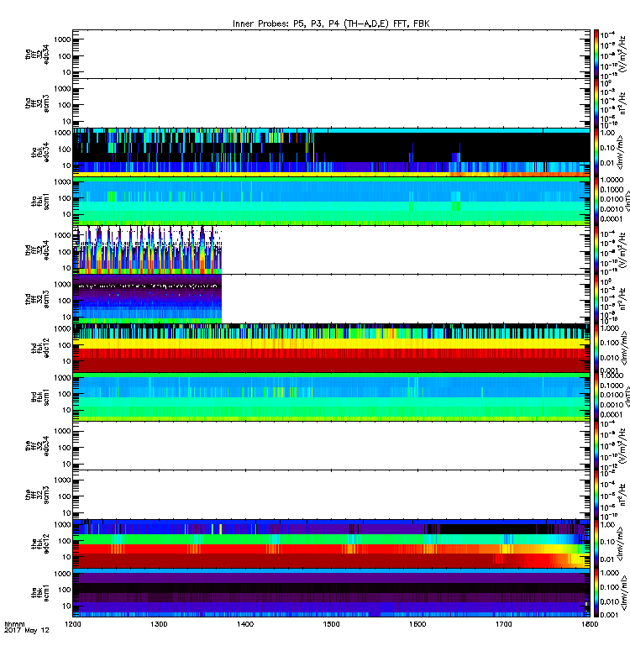Screen dimensions: 630x672
Task: Select the 'thd fff 32 scm3' y-axis label
Action: click(37, 299)
